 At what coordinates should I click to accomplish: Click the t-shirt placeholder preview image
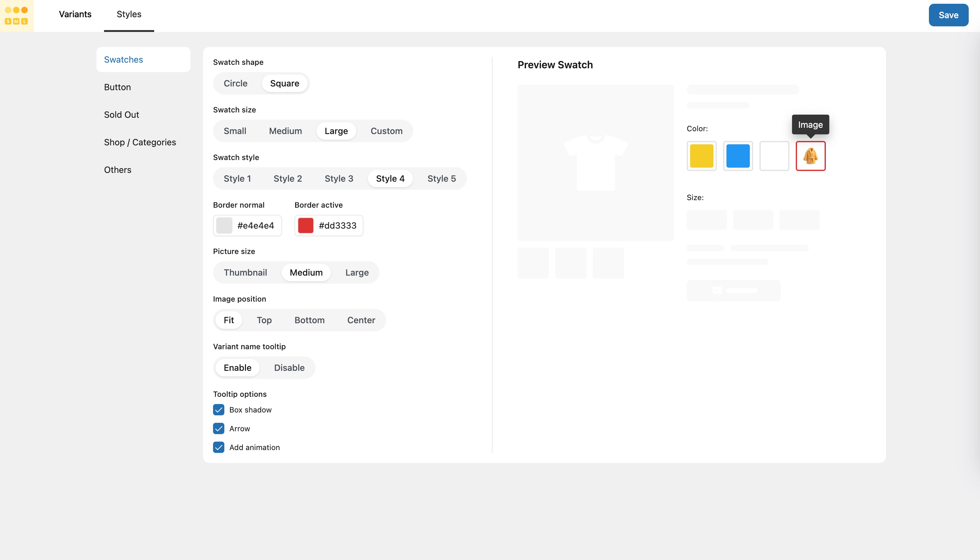point(595,163)
